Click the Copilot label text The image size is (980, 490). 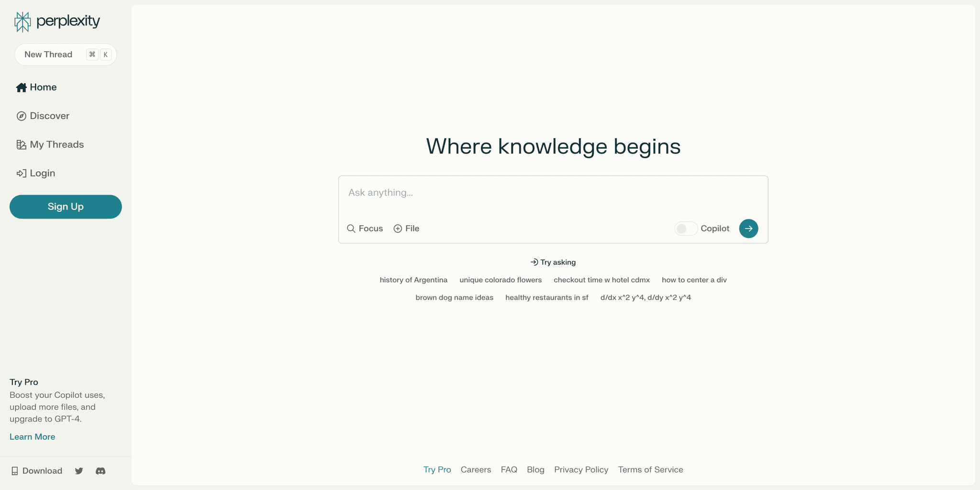[715, 229]
